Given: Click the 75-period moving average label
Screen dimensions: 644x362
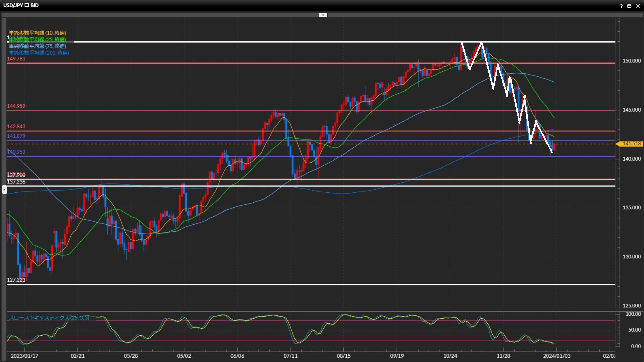Looking at the screenshot, I should click(x=37, y=46).
